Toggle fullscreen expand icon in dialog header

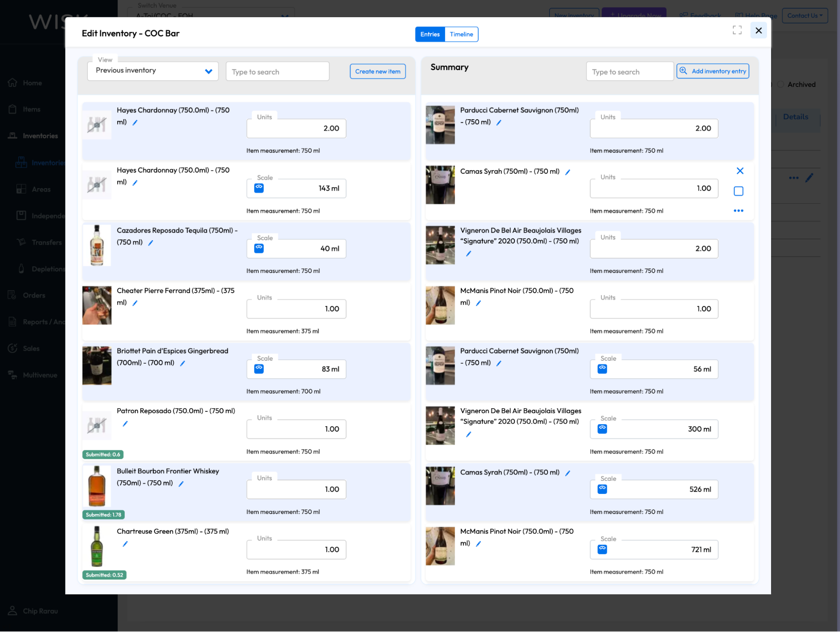pyautogui.click(x=737, y=30)
